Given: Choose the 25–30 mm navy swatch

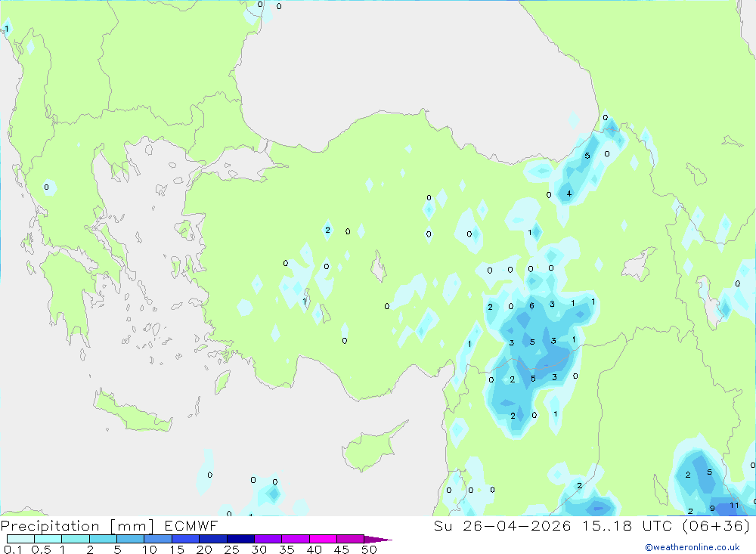Looking at the screenshot, I should 240,539.
